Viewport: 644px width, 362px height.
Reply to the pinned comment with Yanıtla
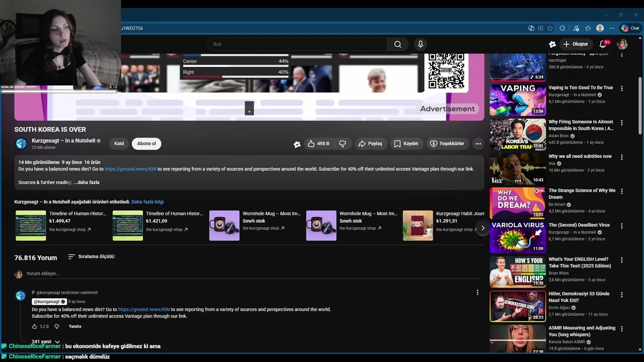tap(75, 326)
